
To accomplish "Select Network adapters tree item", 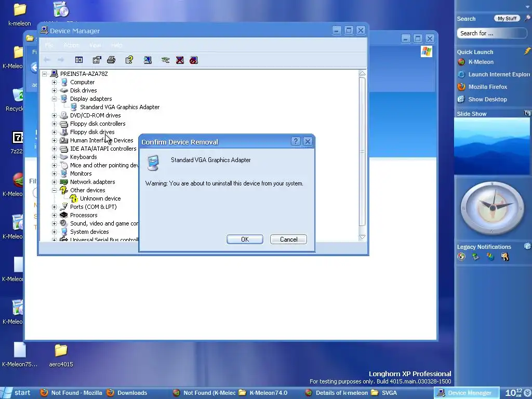I will pyautogui.click(x=92, y=182).
